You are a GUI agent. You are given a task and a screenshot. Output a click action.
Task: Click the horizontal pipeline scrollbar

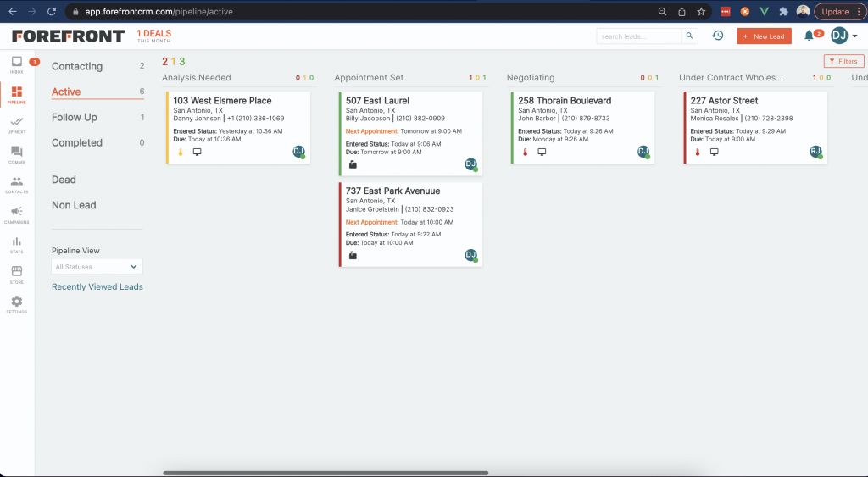(x=325, y=473)
